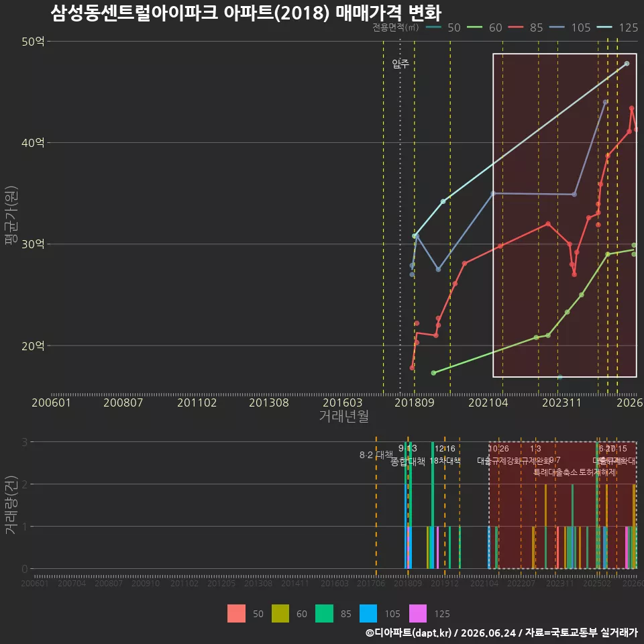Click the highest data point on the 125 line
The height and width of the screenshot is (644, 644).
[627, 64]
